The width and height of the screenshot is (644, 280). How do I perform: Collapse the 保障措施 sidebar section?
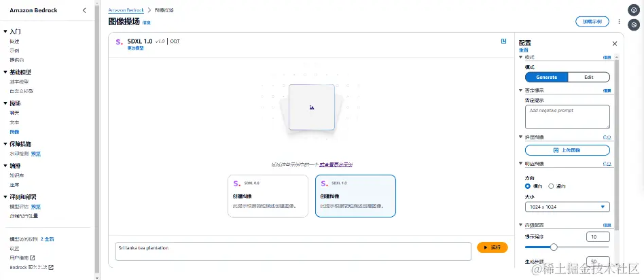(5, 144)
